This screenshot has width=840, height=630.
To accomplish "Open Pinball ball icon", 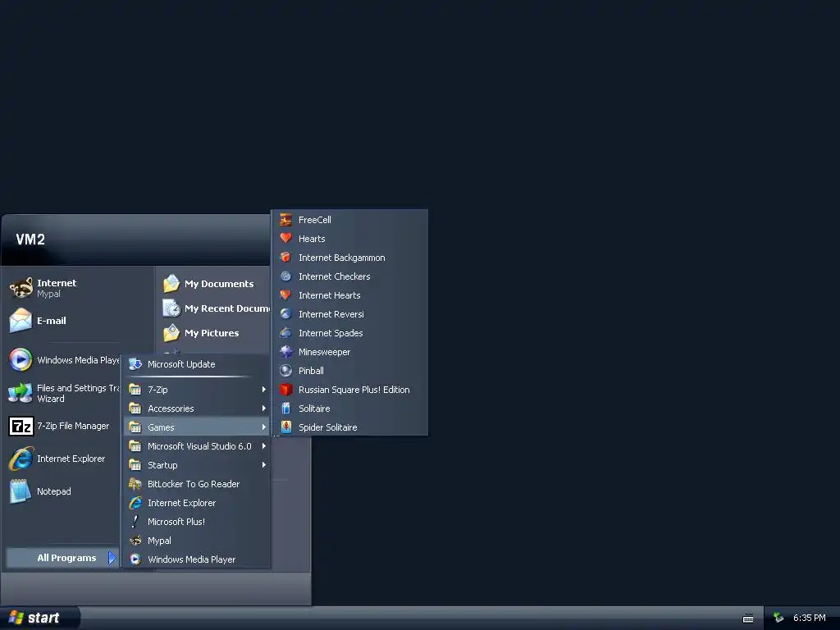I will (x=286, y=371).
